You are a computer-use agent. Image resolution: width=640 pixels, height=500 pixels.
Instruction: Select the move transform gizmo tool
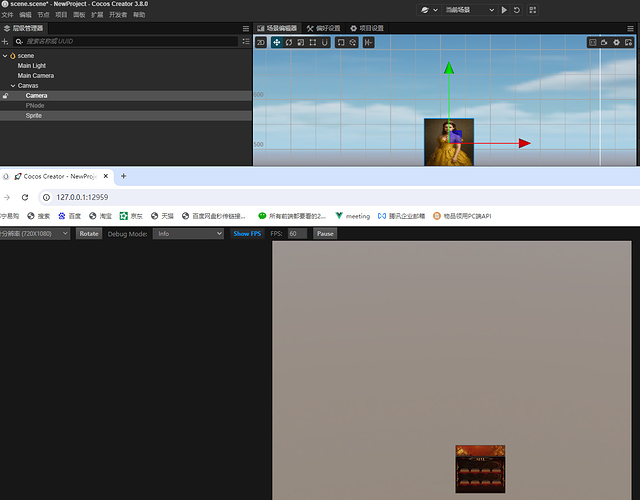[x=277, y=42]
